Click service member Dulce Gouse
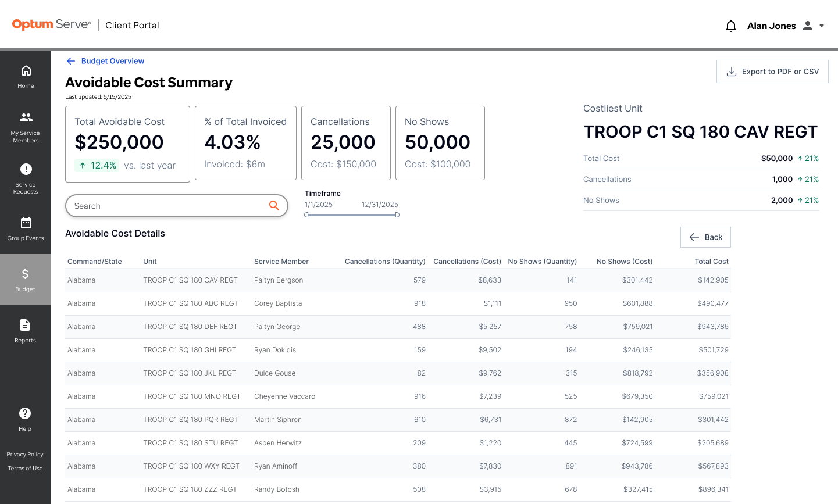Screen dimensions: 838x504 click(275, 373)
